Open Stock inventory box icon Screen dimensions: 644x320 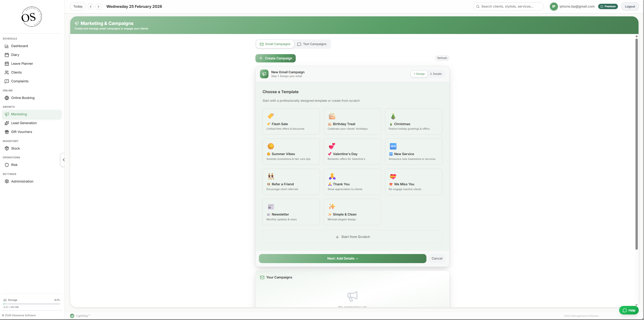coord(7,148)
